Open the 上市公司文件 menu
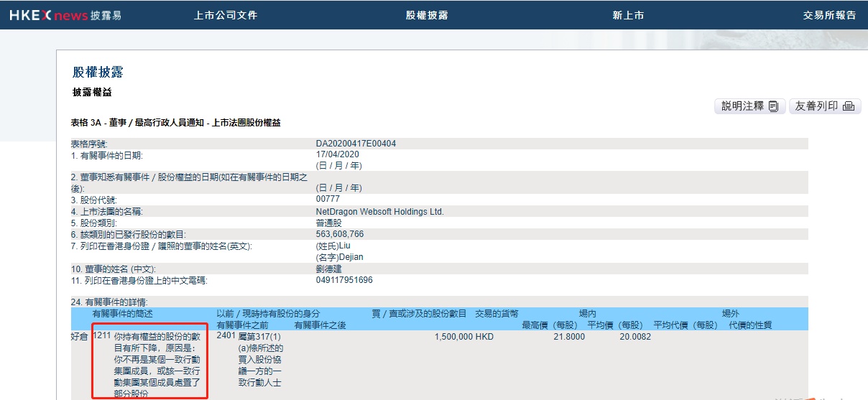 [x=226, y=15]
